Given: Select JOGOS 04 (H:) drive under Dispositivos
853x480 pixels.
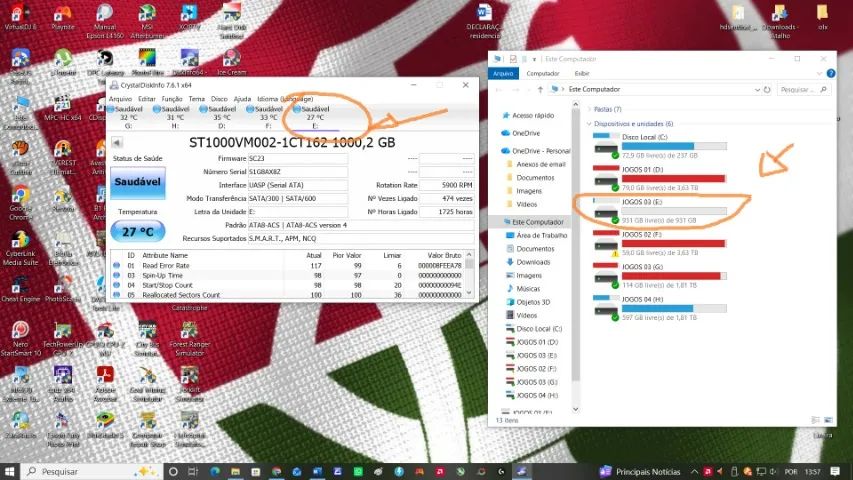Looking at the screenshot, I should click(660, 308).
